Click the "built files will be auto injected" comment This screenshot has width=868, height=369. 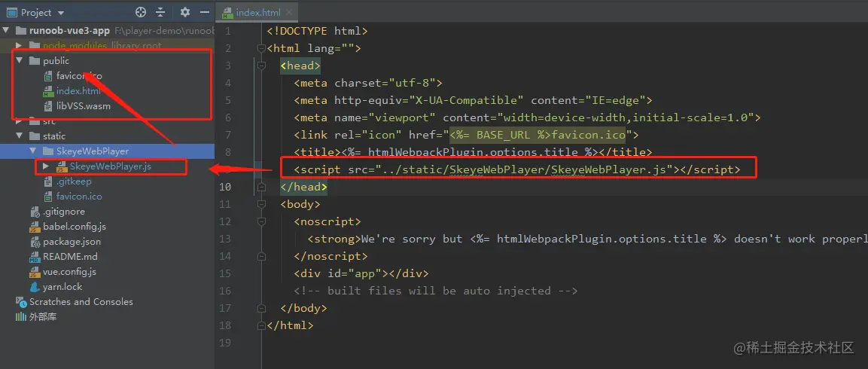point(436,291)
